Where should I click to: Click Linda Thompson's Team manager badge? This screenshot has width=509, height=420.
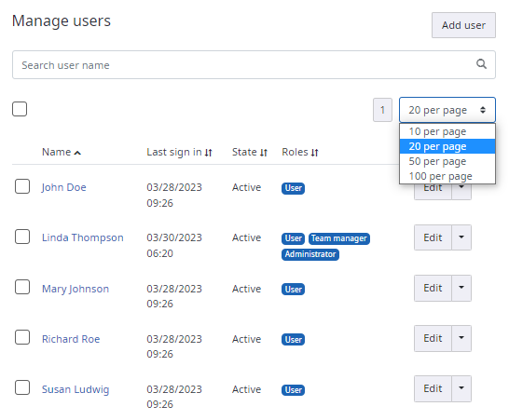point(339,238)
